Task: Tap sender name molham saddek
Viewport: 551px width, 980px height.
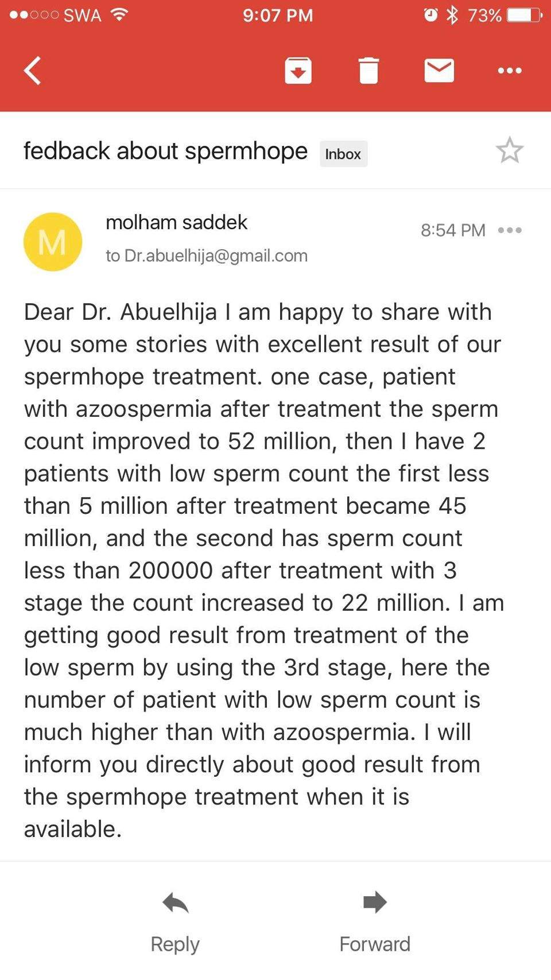Action: point(176,222)
